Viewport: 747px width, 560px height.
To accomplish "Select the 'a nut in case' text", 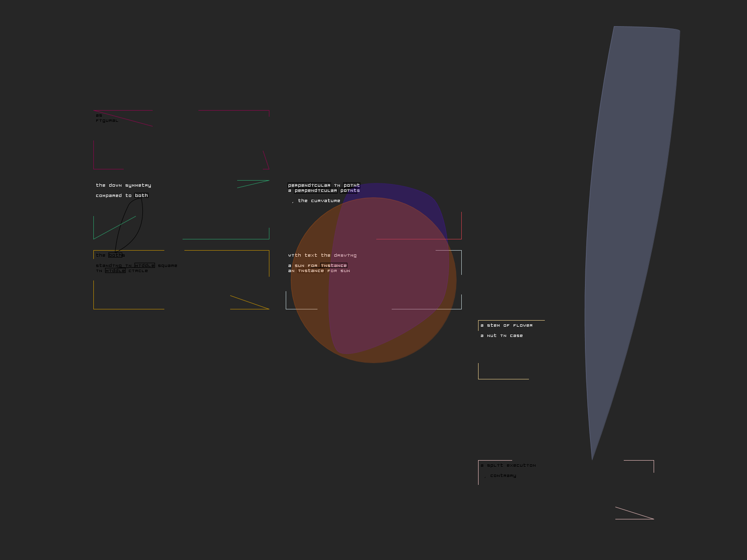I will tap(501, 336).
